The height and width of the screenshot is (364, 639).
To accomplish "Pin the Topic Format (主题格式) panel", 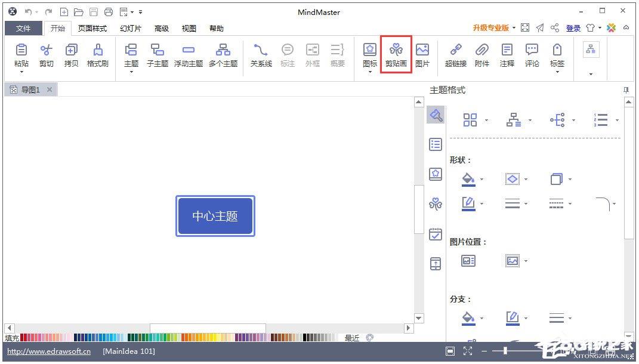I will point(626,90).
